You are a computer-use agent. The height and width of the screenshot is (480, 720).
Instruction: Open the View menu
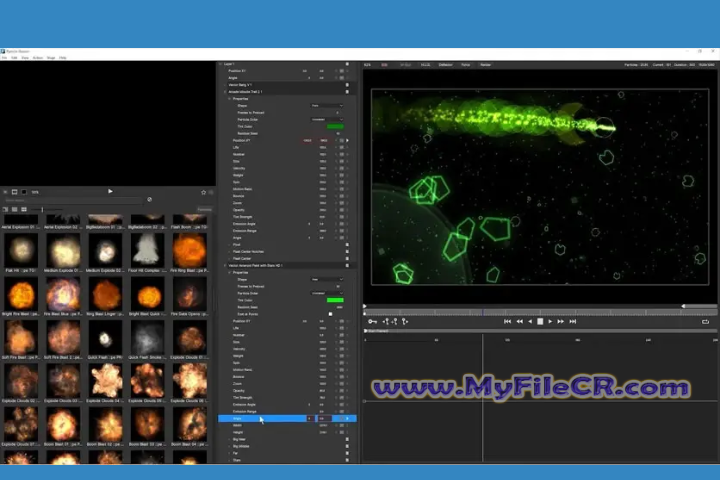(25, 58)
